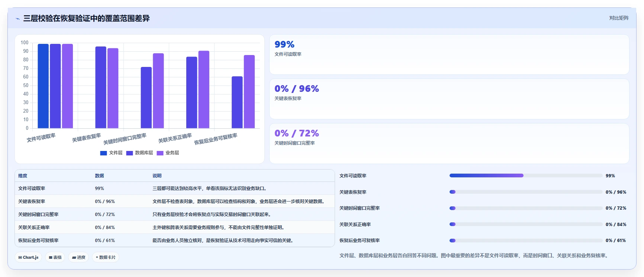This screenshot has height=277, width=644.
Task: Select the 关键时间窗口完整率 table row cell
Action: (x=38, y=215)
